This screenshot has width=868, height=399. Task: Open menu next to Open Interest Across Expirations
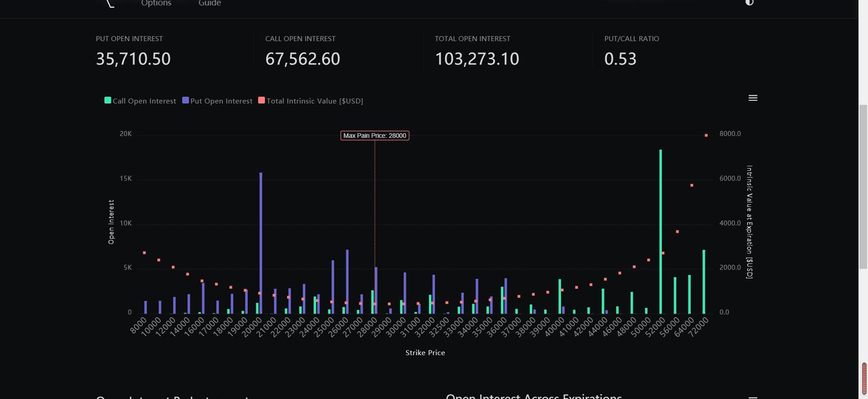(x=753, y=397)
